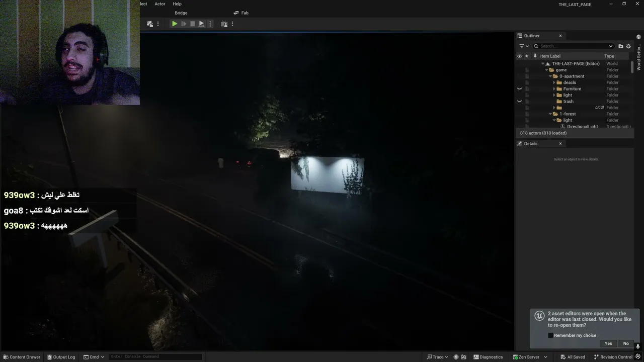
Task: Click the trace record circle icon
Action: pyautogui.click(x=456, y=357)
